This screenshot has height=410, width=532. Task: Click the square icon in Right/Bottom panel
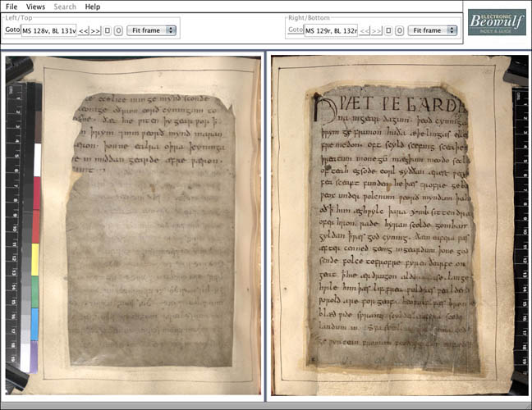(388, 30)
